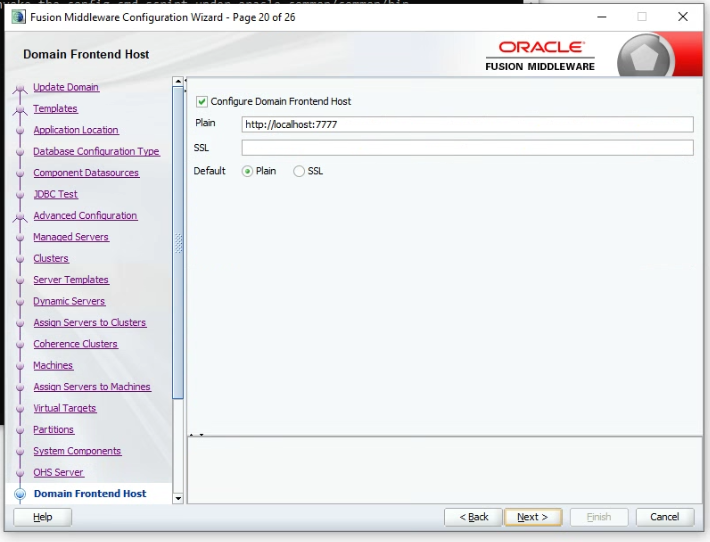Select the Plain default radio button
The width and height of the screenshot is (710, 542).
coord(247,171)
